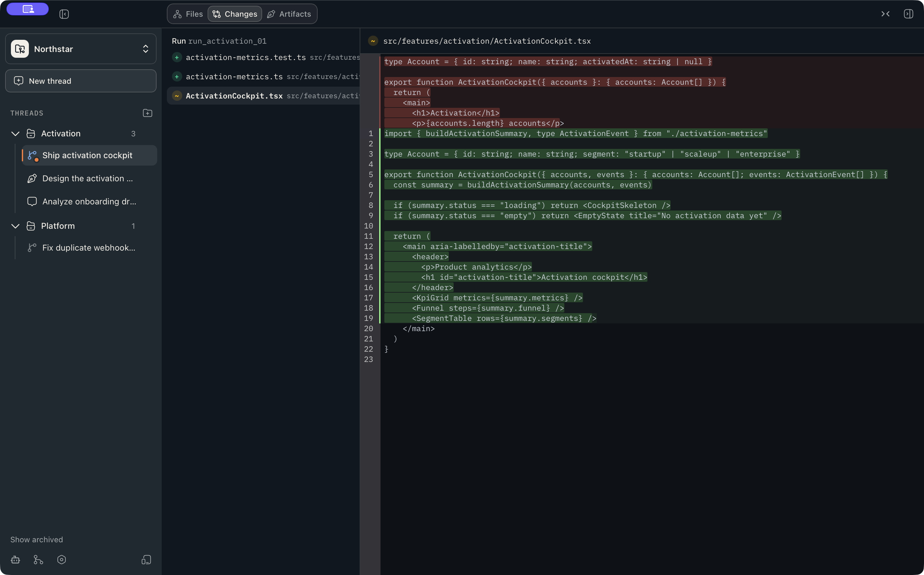The width and height of the screenshot is (924, 575).
Task: Click line number 12 in the diff gutter
Action: click(x=368, y=246)
